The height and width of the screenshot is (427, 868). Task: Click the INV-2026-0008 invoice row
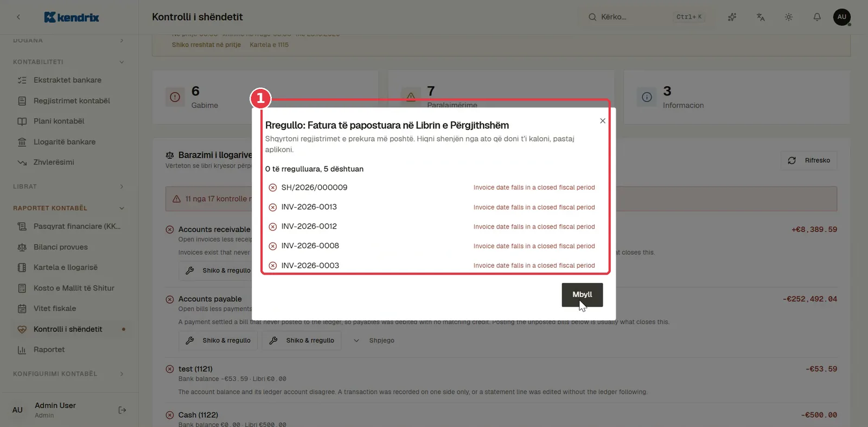(432, 246)
